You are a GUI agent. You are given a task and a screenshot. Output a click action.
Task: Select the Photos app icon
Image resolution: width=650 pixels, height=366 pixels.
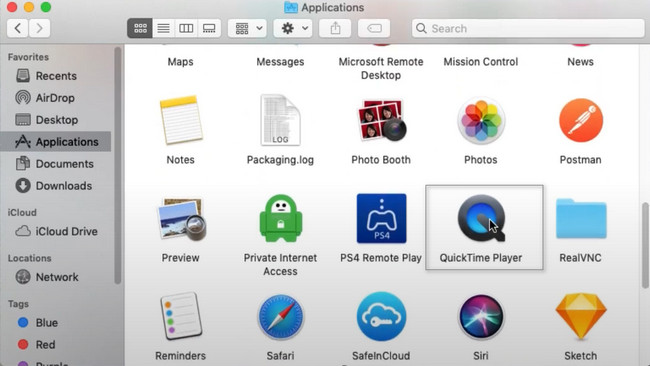pyautogui.click(x=481, y=120)
